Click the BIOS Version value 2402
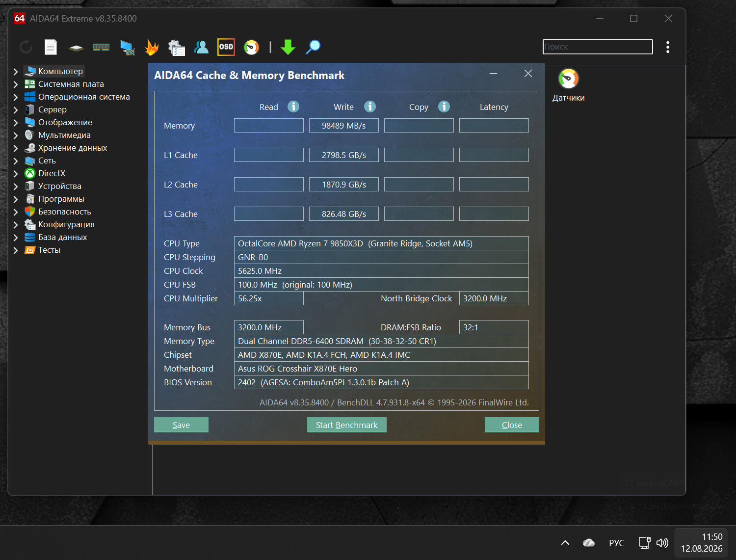Image resolution: width=736 pixels, height=560 pixels. point(381,382)
